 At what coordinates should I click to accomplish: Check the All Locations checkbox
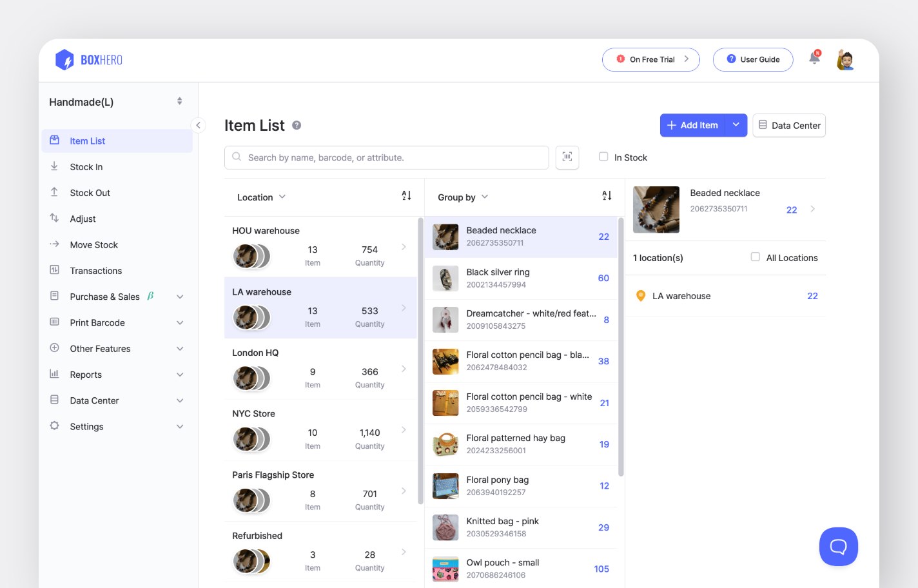(x=755, y=257)
